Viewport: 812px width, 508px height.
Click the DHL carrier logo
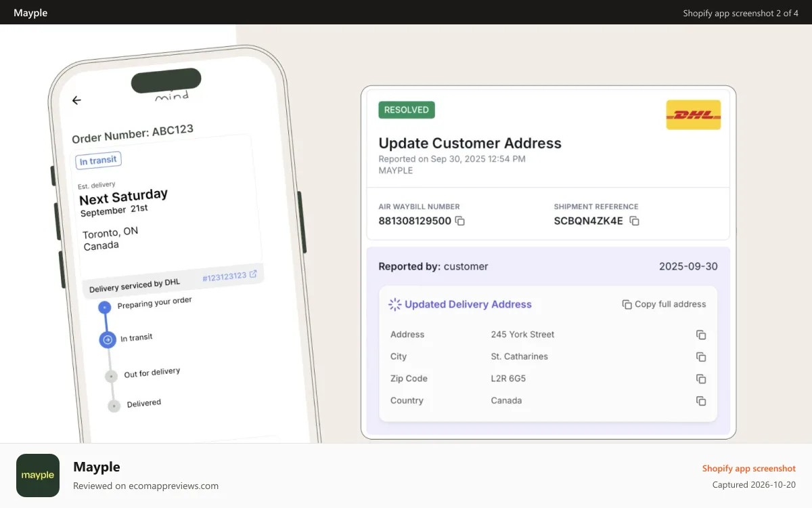coord(694,114)
